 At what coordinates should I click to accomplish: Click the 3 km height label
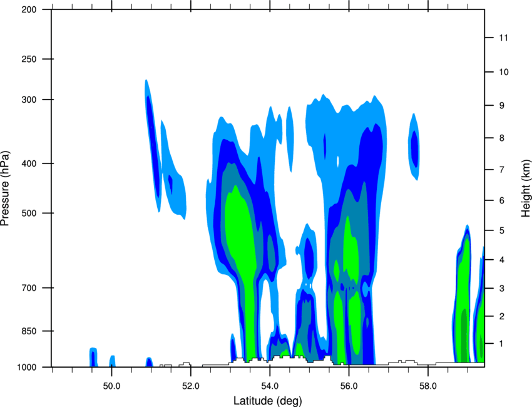coord(502,289)
